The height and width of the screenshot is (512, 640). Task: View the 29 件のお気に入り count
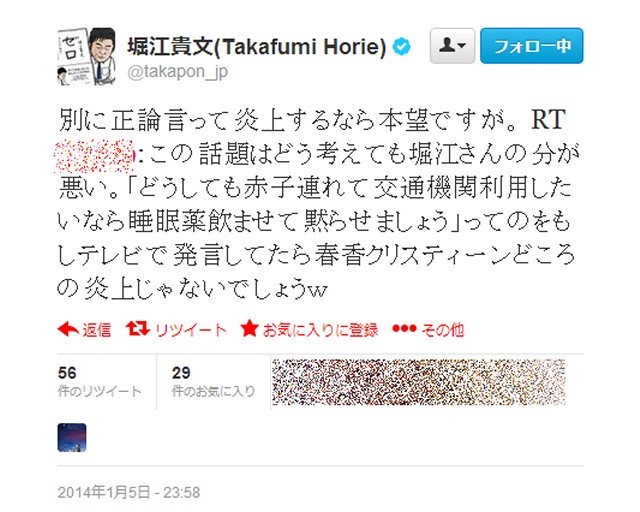click(x=213, y=382)
